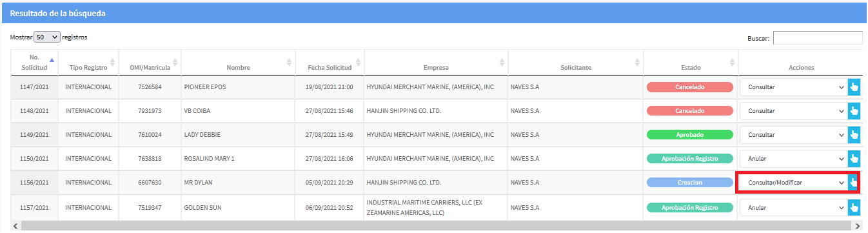868x233 pixels.
Task: Open Anular dropdown for ROSALIND MARY 1
Action: point(793,159)
